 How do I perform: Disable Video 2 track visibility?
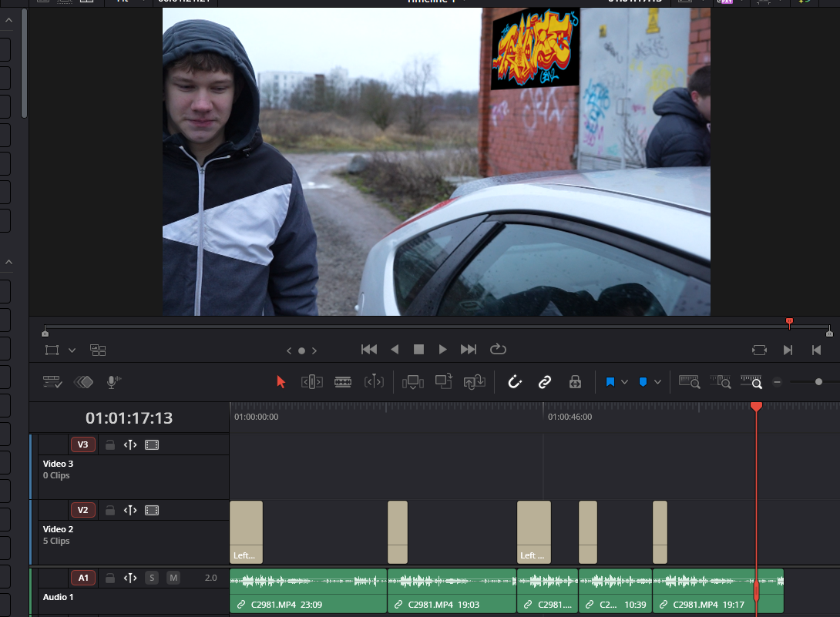[x=152, y=511]
